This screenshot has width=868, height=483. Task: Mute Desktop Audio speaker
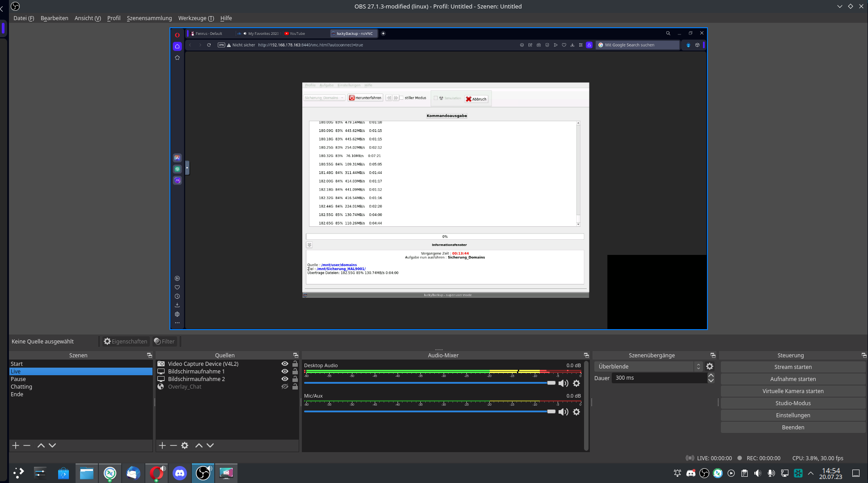tap(563, 383)
